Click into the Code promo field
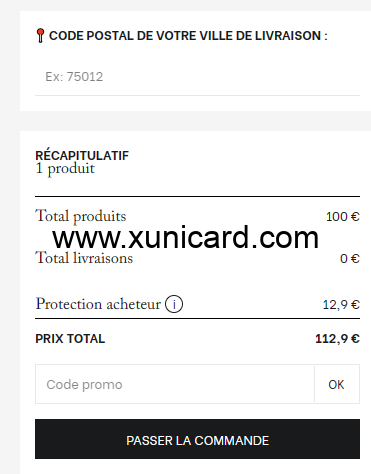 tap(175, 384)
